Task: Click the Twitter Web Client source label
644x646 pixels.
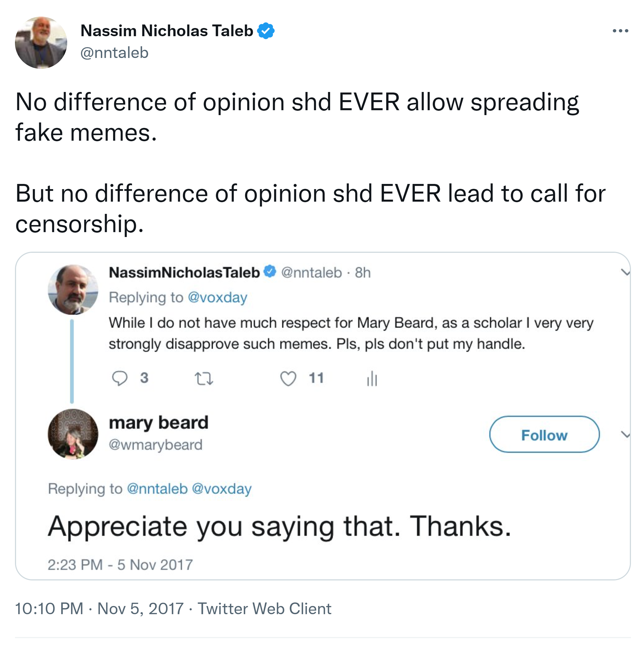Action: pyautogui.click(x=264, y=608)
